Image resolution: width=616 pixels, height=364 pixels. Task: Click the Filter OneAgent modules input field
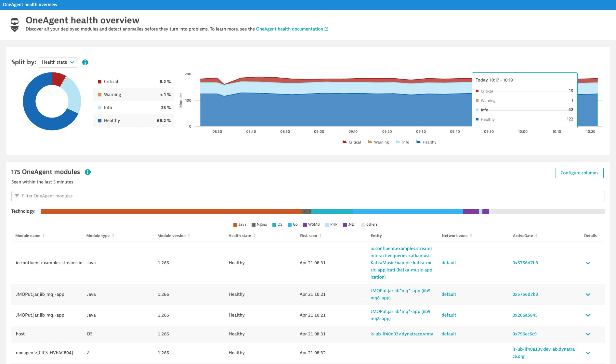tap(308, 196)
